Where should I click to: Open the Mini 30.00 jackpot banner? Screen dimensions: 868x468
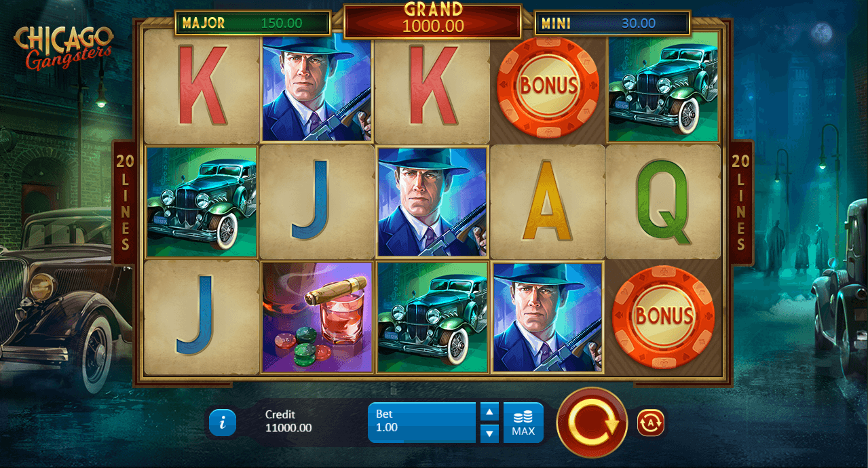(613, 23)
